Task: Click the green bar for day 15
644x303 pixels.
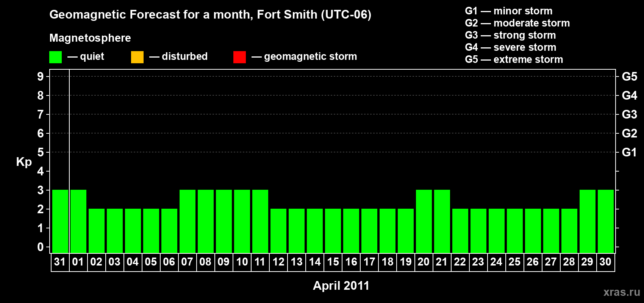Action: 333,231
